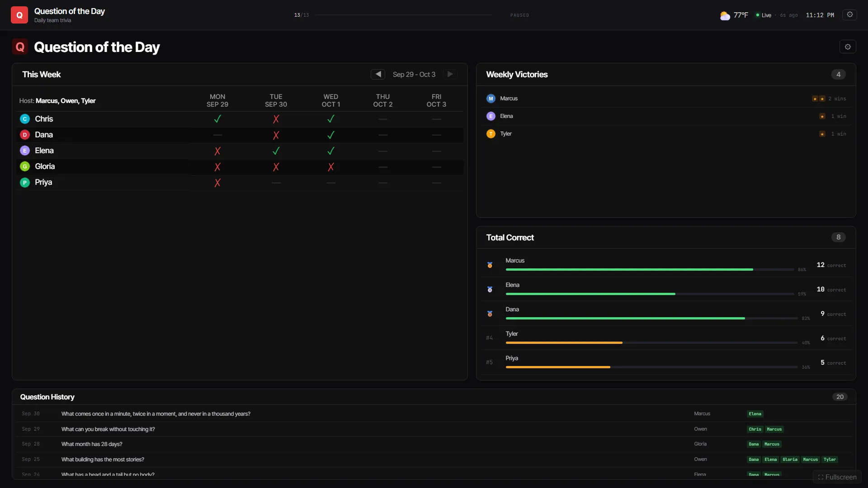This screenshot has height=488, width=868.
Task: Click Dana's bronze medal icon
Action: click(x=490, y=314)
